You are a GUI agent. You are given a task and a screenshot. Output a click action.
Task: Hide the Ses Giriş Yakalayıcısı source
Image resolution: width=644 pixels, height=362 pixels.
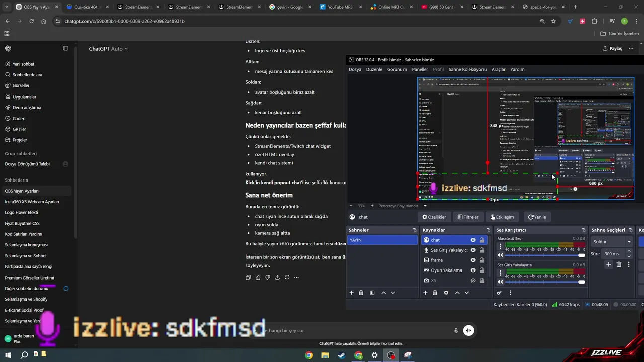[473, 250]
